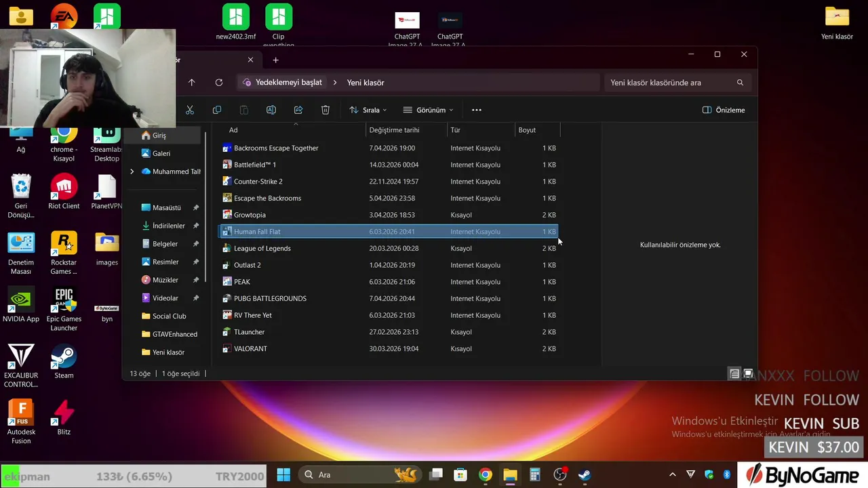Image resolution: width=868 pixels, height=488 pixels.
Task: Show hidden system tray icons chevron
Action: [x=673, y=474]
